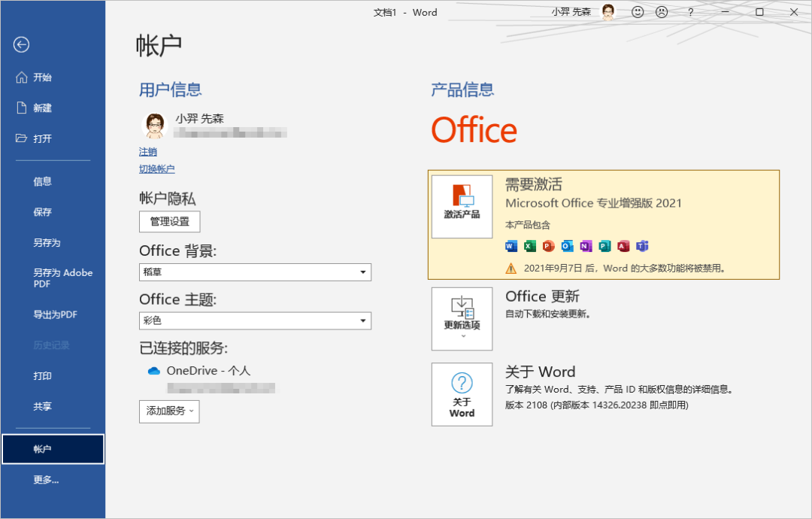Click the 小羿 先森 name in title bar

[x=571, y=12]
